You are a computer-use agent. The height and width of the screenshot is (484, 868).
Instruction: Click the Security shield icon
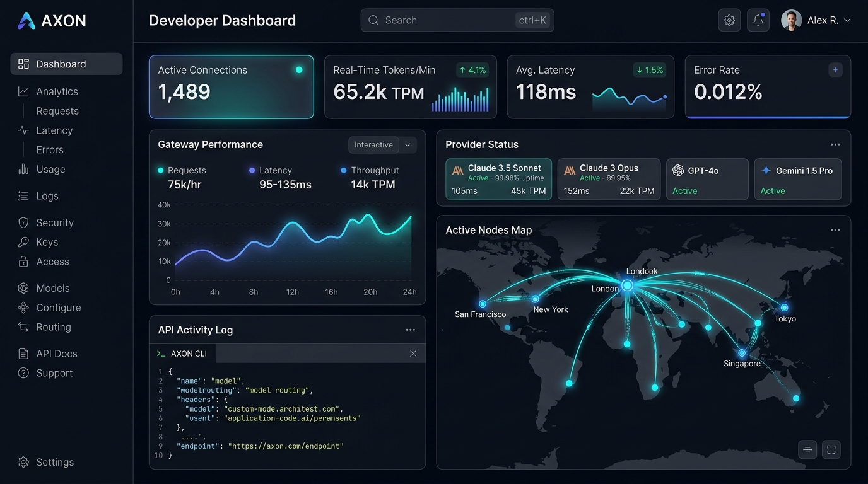pyautogui.click(x=23, y=222)
